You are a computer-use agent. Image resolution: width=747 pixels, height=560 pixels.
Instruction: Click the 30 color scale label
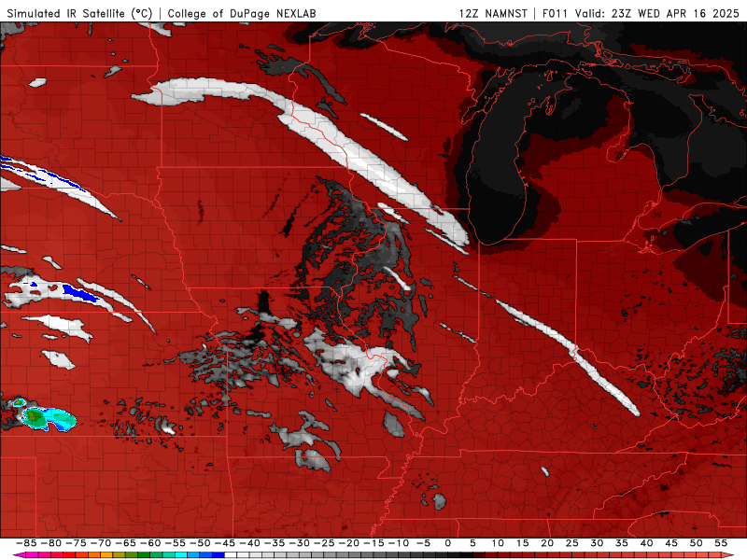pyautogui.click(x=597, y=543)
